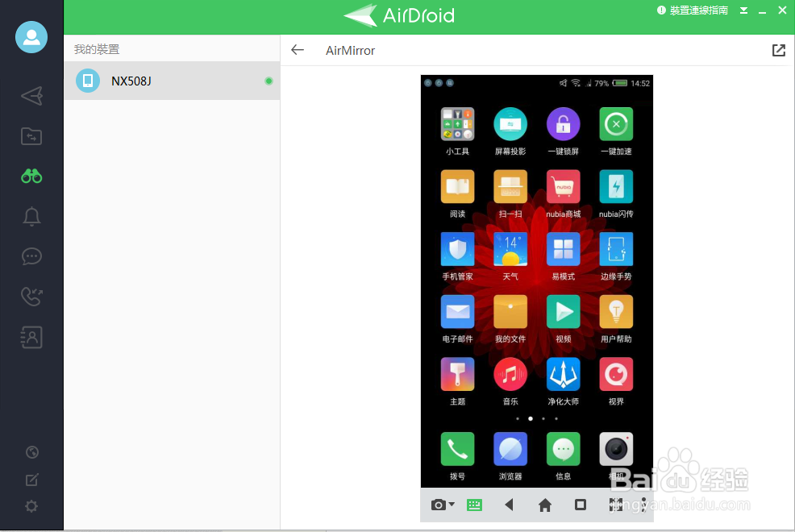Open the Contacts sidebar icon
Screen dimensions: 795x532
coord(31,337)
